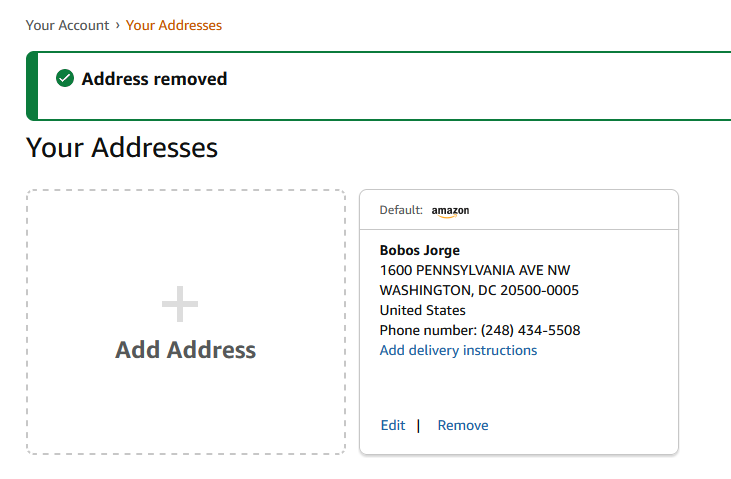
Task: Click the phone number (248) 434-5508
Action: coord(530,330)
